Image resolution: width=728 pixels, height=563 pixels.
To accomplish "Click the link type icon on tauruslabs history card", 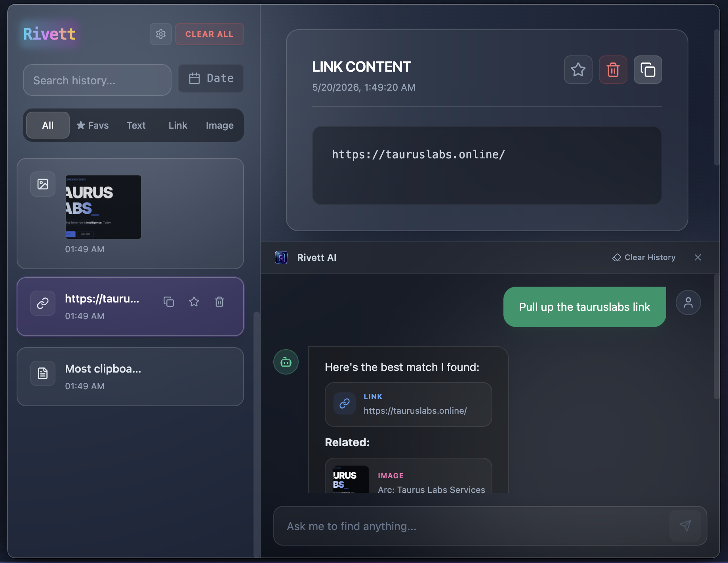I will coord(43,303).
